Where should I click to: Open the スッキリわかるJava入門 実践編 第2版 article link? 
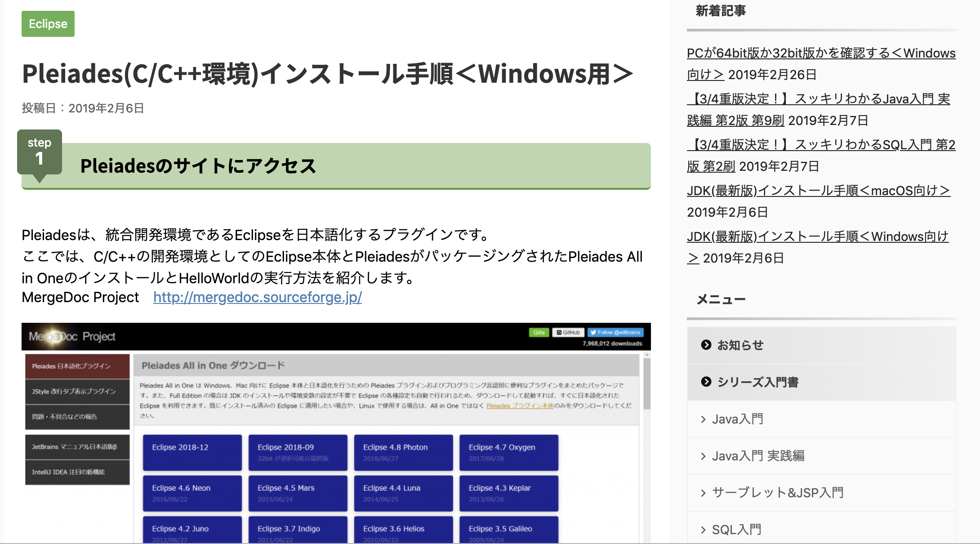click(818, 109)
